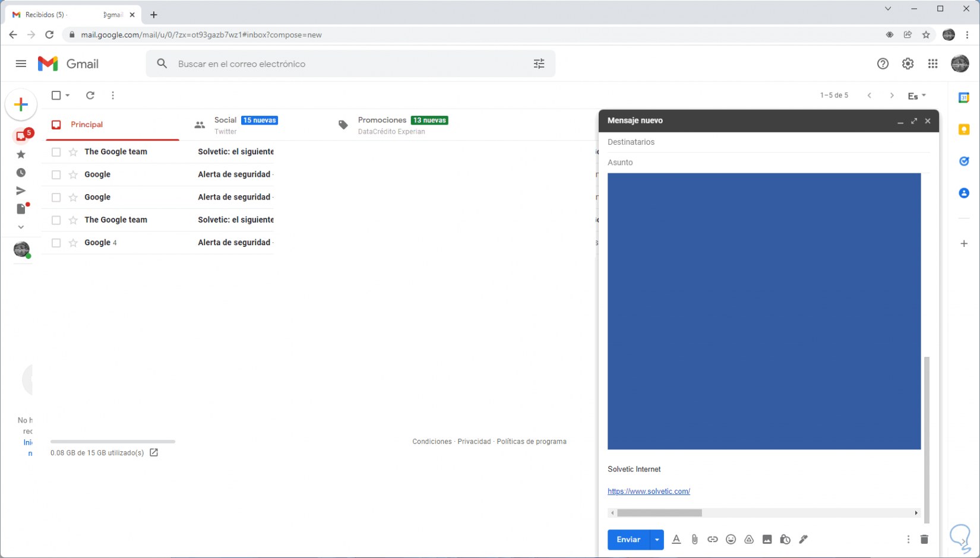Open Chrome tab search chevron
Image resolution: width=980 pixels, height=558 pixels.
point(887,9)
